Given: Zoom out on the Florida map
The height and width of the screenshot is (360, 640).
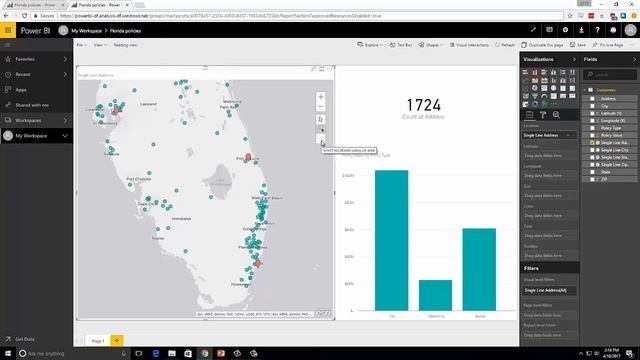Looking at the screenshot, I should point(320,107).
